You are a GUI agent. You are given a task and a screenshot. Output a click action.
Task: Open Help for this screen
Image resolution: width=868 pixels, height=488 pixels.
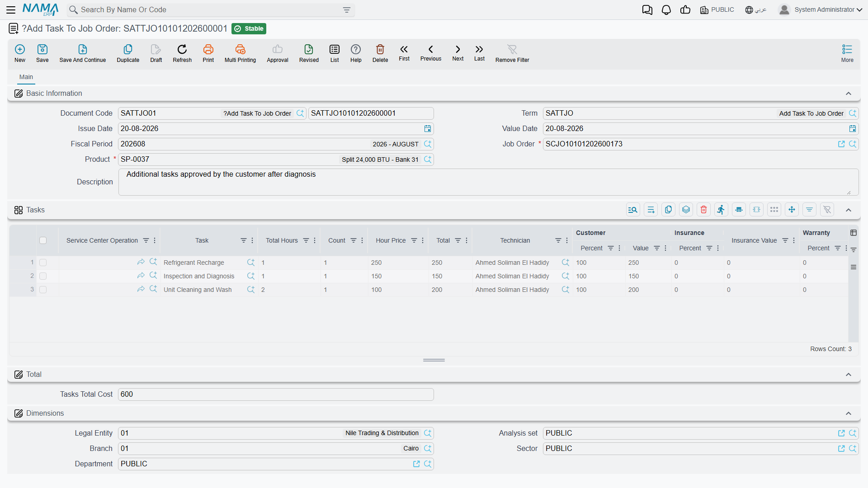(x=356, y=53)
